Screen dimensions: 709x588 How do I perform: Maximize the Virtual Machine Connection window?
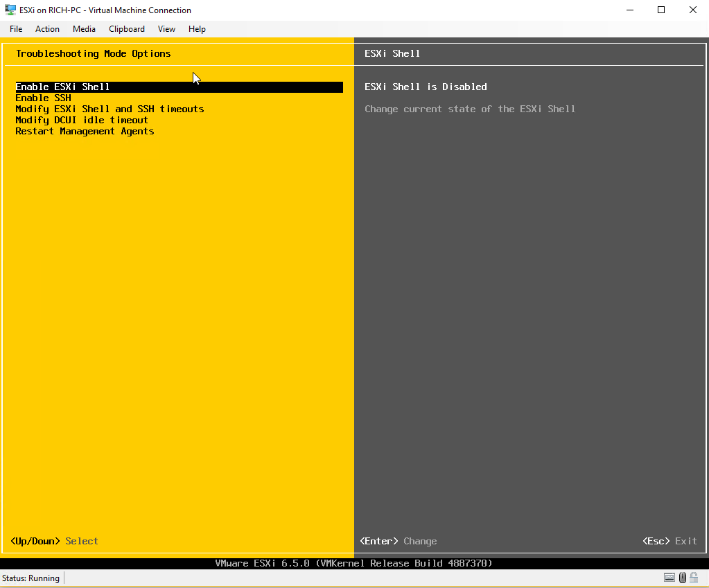(661, 10)
